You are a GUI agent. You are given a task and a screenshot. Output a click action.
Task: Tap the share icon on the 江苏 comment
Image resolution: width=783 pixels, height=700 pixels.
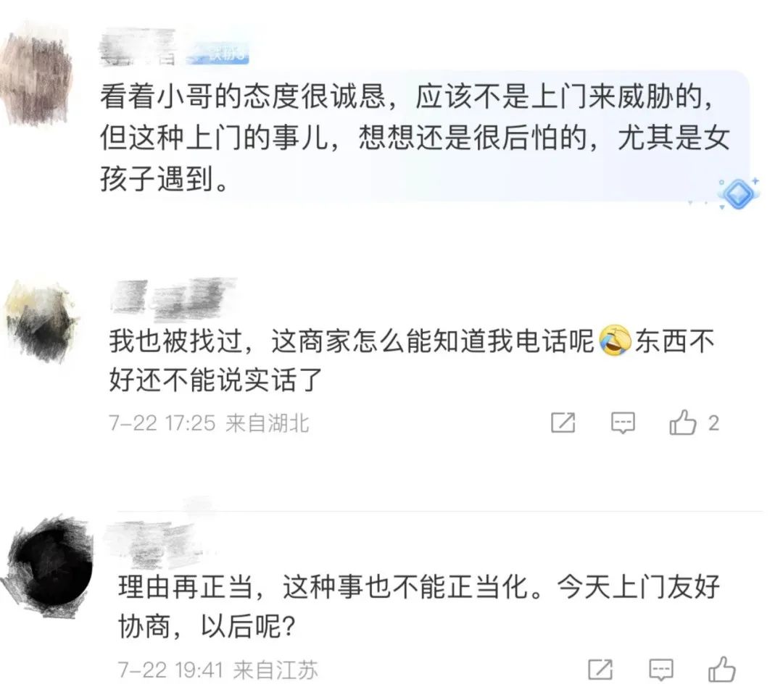tap(600, 669)
